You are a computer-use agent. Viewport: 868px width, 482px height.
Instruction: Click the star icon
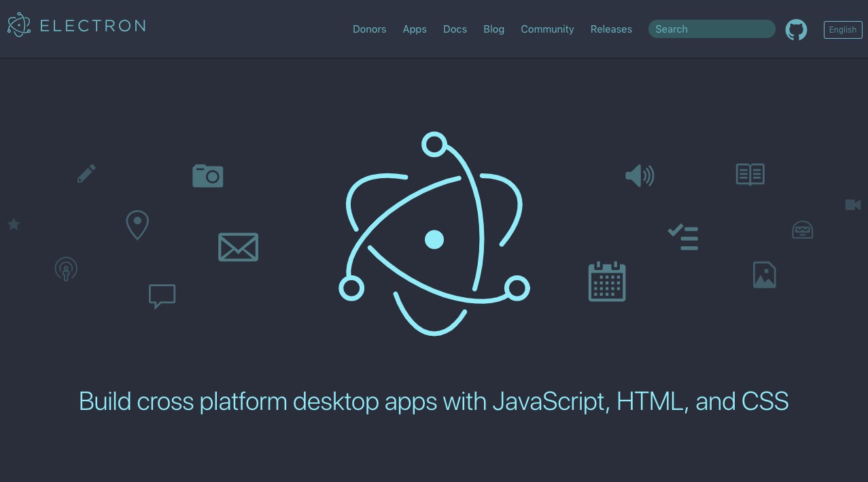click(x=14, y=224)
